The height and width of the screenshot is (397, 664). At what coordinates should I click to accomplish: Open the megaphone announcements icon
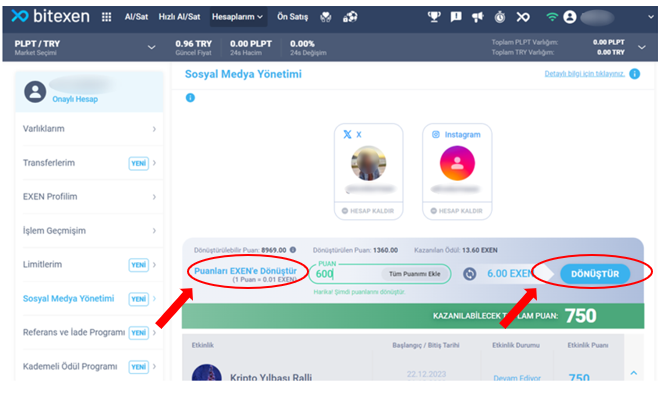477,17
